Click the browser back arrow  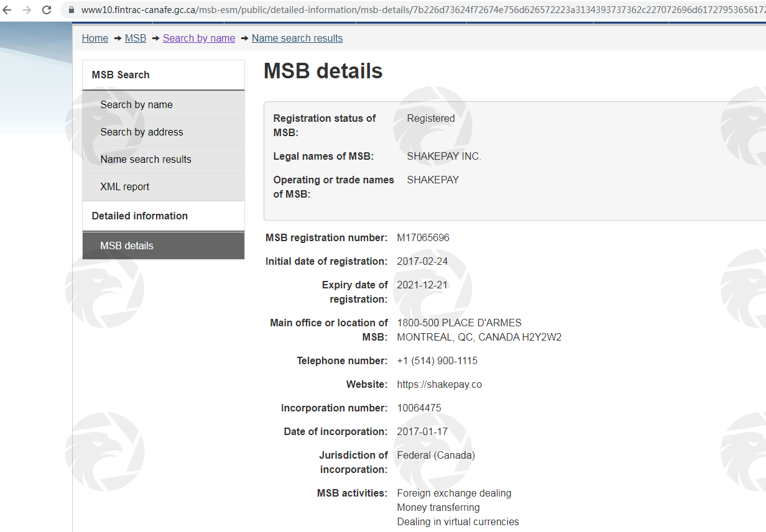click(7, 10)
